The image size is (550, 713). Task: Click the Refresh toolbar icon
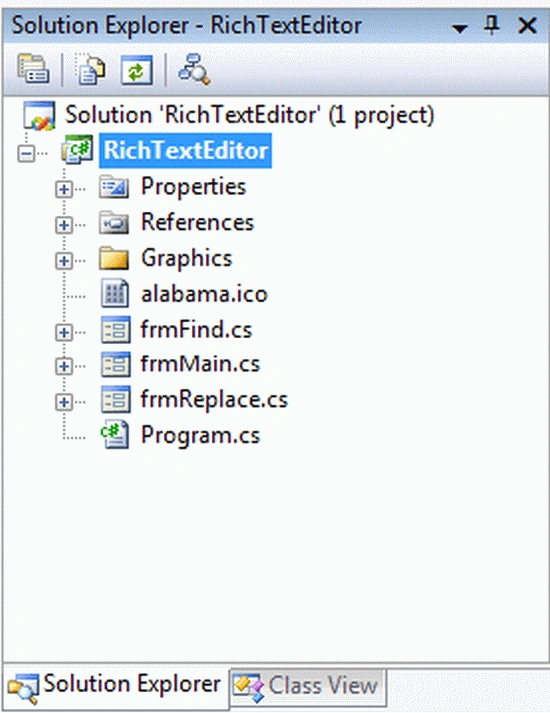(136, 70)
